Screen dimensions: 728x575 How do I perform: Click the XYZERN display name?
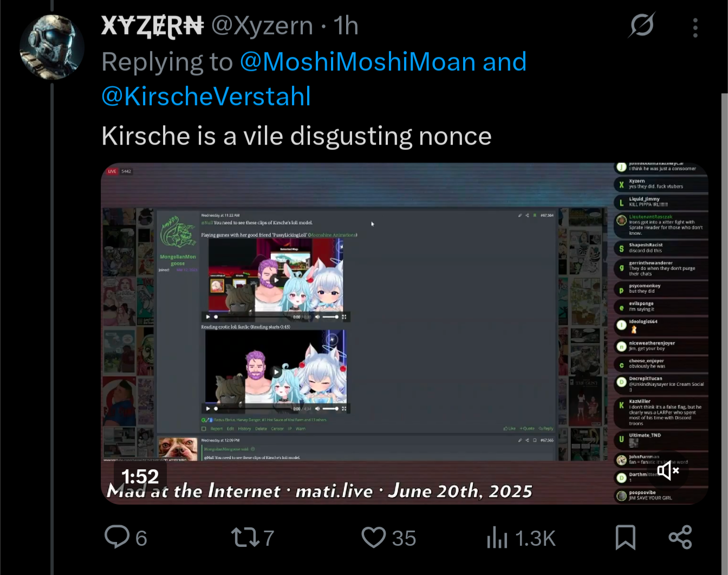[x=152, y=25]
